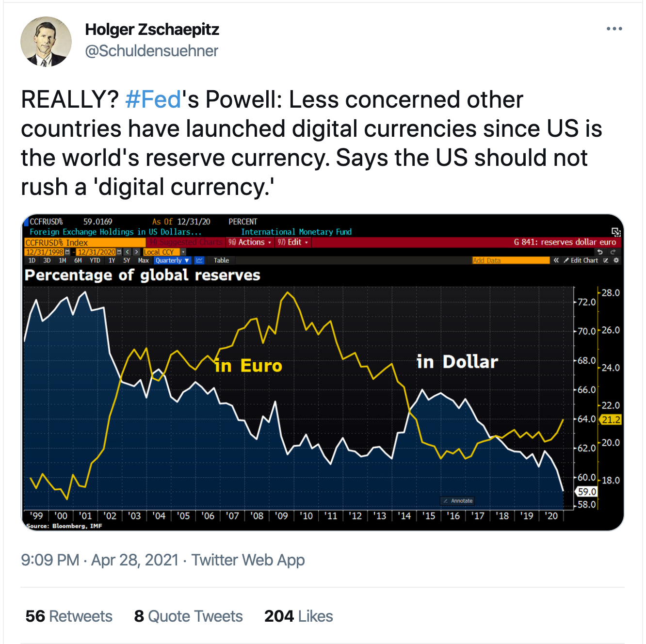This screenshot has width=646, height=644.
Task: Collapse panel with double-left chevron icon
Action: [x=556, y=260]
